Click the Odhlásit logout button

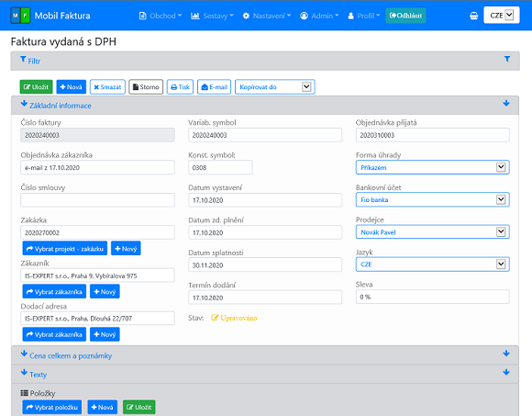405,16
